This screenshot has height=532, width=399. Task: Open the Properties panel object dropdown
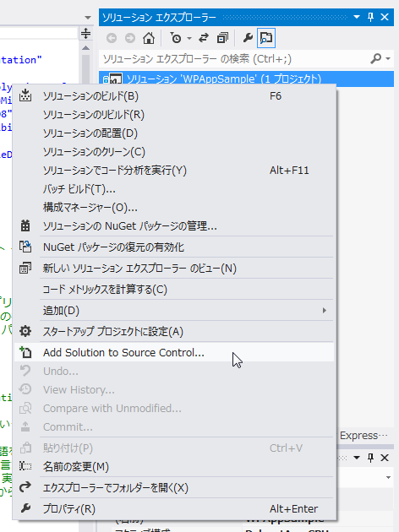pos(388,477)
